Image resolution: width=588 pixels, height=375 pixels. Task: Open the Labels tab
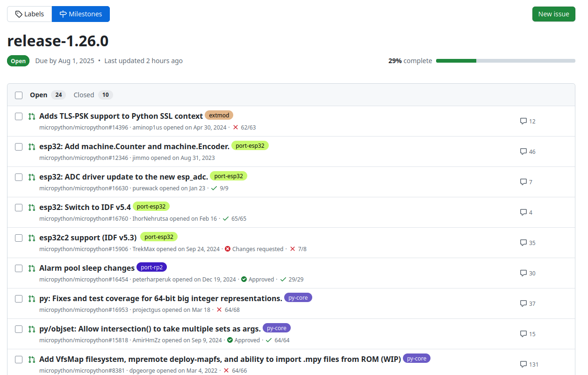click(29, 14)
